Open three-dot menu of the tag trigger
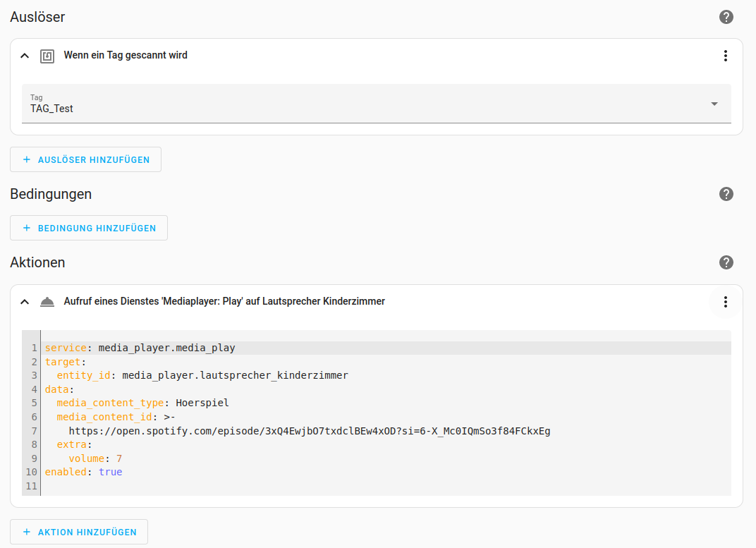Screen dimensions: 756x548 coord(725,56)
